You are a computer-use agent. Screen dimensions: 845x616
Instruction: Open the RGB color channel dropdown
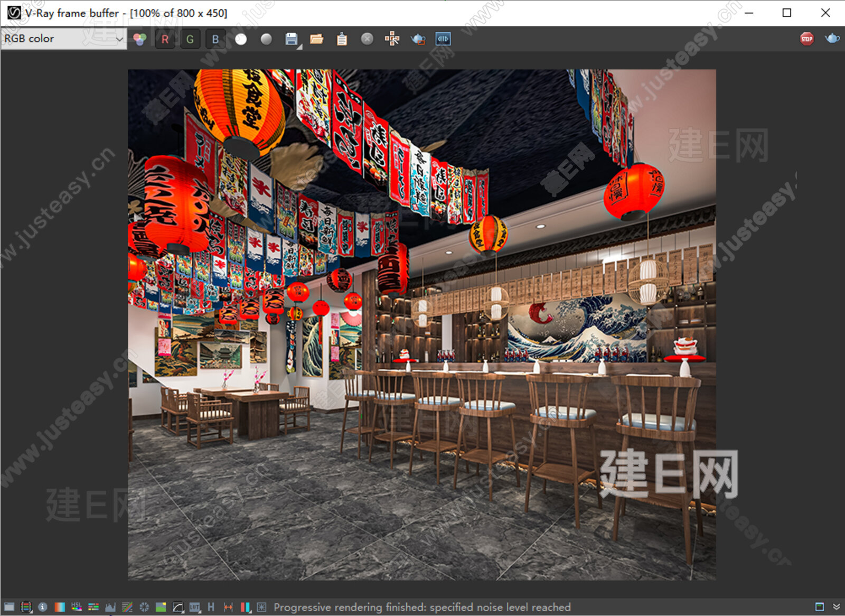coord(63,39)
